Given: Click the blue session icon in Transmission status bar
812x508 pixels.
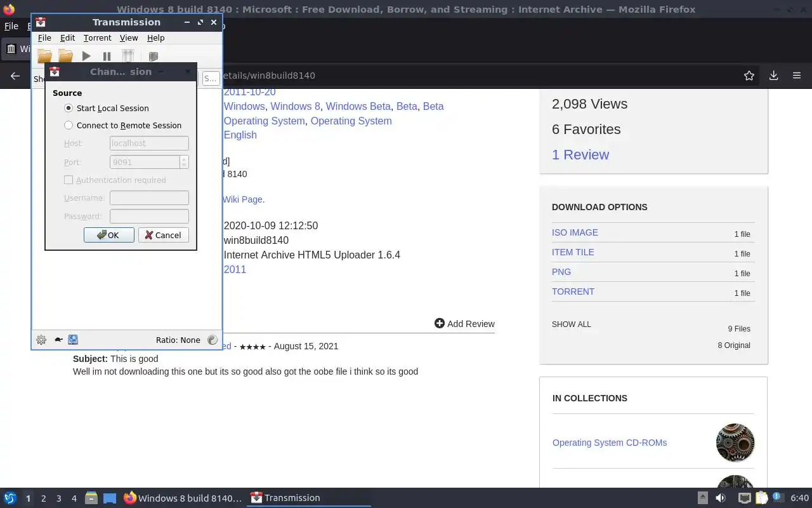Looking at the screenshot, I should [x=73, y=340].
